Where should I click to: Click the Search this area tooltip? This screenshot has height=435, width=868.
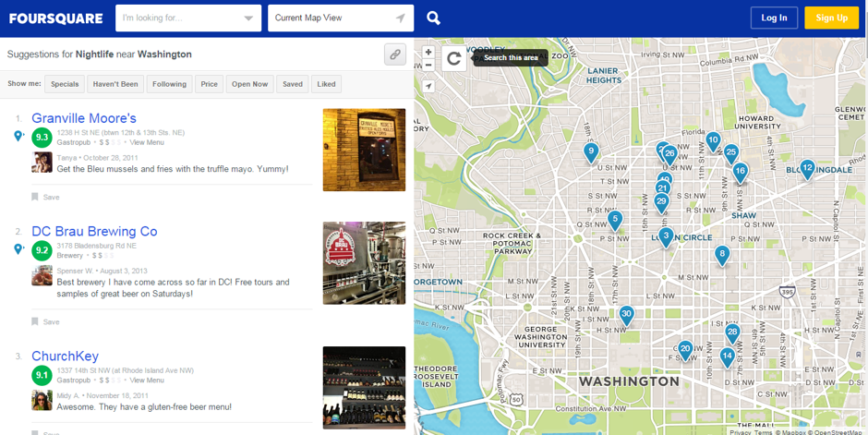click(511, 57)
